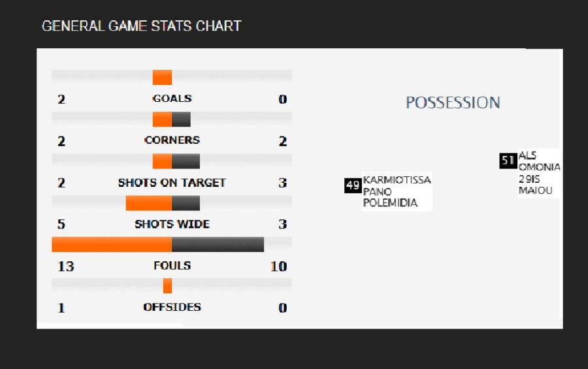Screen dimensions: 588x369
Task: Click the 49 possession badge
Action: pos(353,185)
